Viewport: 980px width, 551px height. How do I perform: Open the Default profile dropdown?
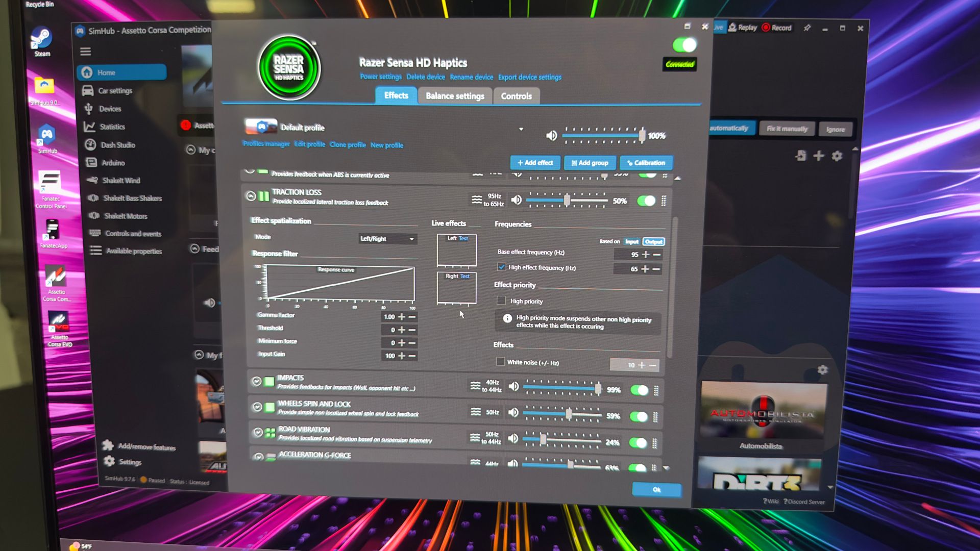tap(521, 129)
